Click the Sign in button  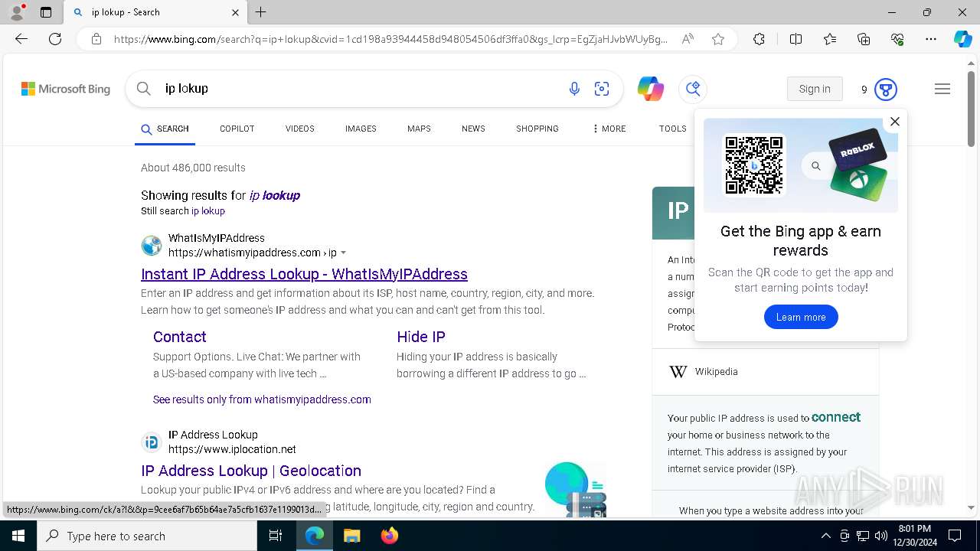tap(815, 89)
